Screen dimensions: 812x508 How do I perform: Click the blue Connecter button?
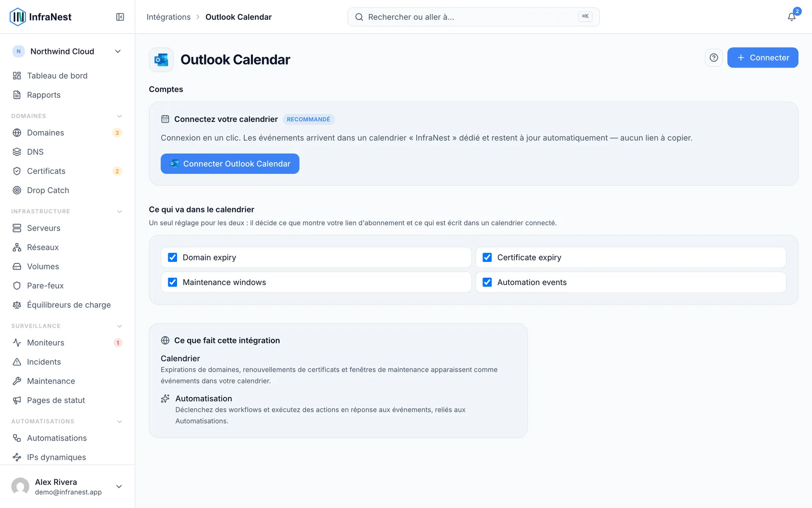[x=762, y=58]
